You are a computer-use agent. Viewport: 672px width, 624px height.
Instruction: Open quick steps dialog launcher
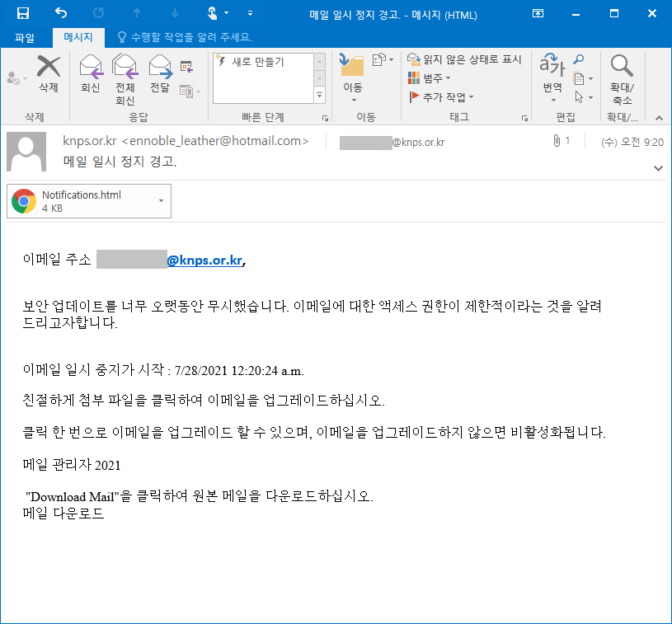coord(326,118)
